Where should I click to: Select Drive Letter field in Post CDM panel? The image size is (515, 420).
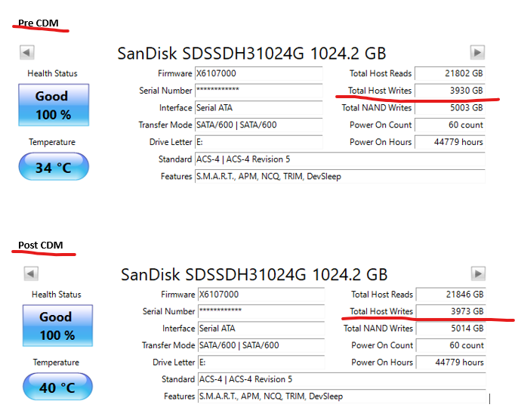pos(261,362)
